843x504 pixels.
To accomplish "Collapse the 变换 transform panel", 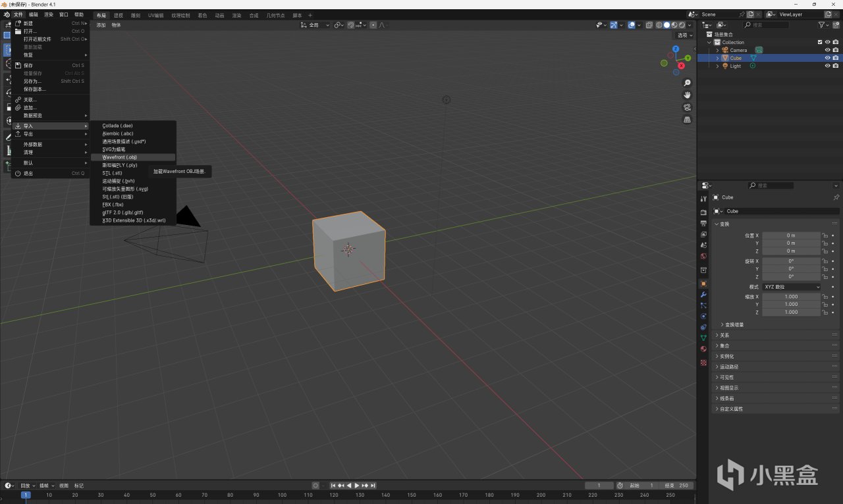I will (776, 224).
